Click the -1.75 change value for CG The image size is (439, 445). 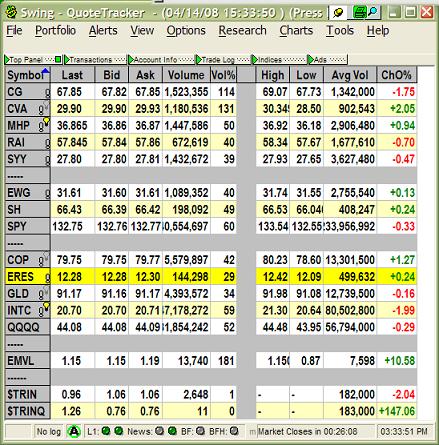403,92
